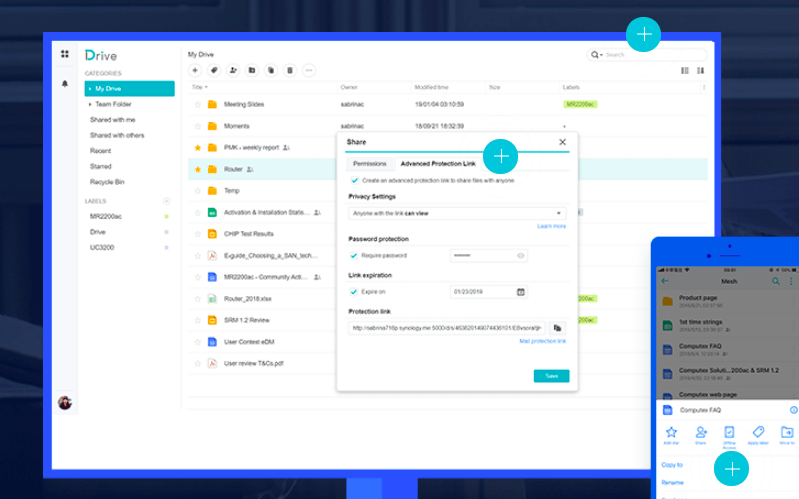The image size is (799, 499).
Task: Close the Share dialog
Action: coord(562,142)
